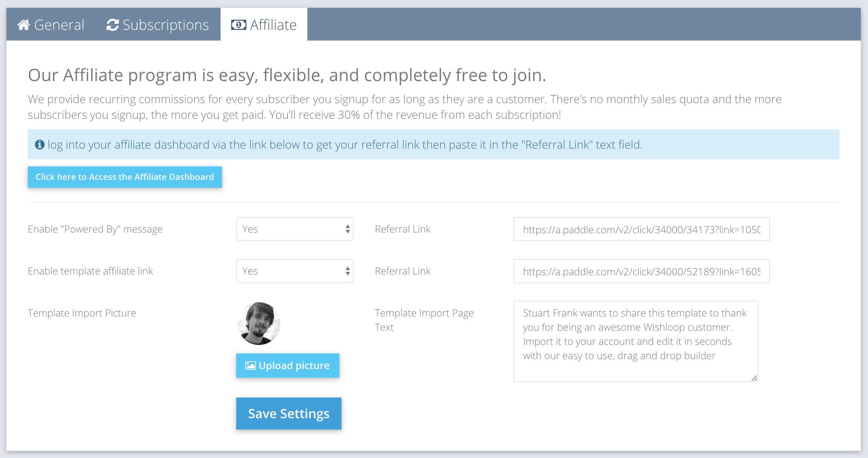Click the arrows on template affiliate select
The height and width of the screenshot is (458, 868).
[348, 271]
